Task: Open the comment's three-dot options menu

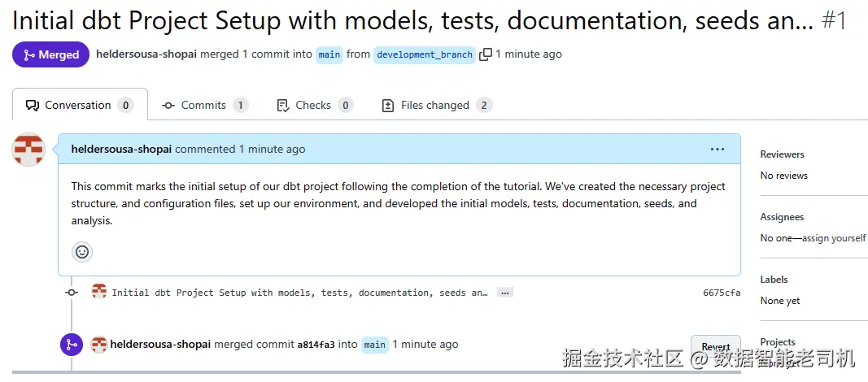Action: pos(717,150)
